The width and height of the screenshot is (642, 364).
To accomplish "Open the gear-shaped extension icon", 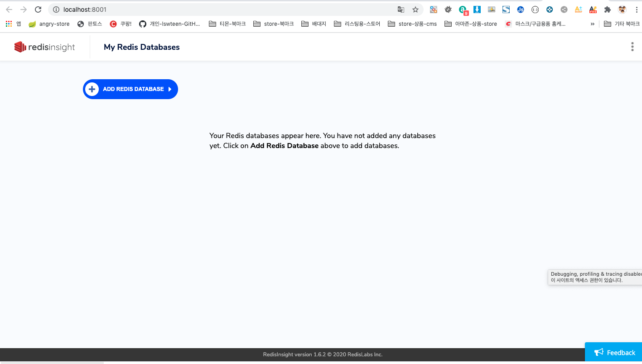I will (x=448, y=10).
